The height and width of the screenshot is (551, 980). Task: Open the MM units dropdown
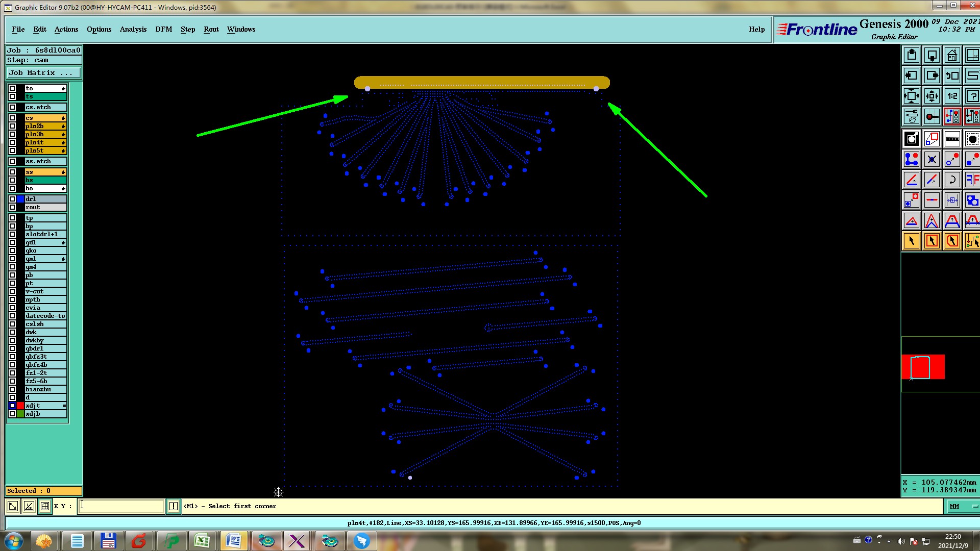(963, 506)
